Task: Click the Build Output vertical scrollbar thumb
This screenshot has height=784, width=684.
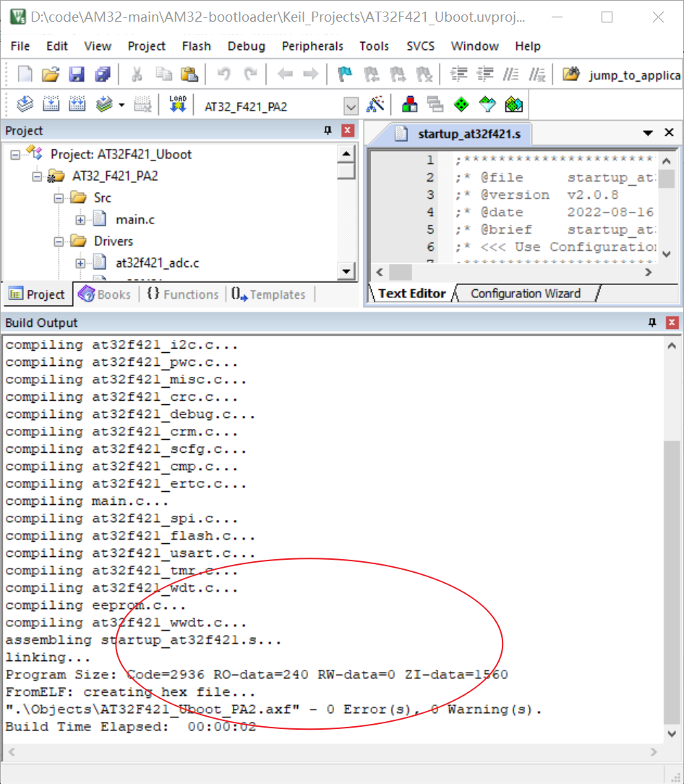Action: [x=672, y=582]
